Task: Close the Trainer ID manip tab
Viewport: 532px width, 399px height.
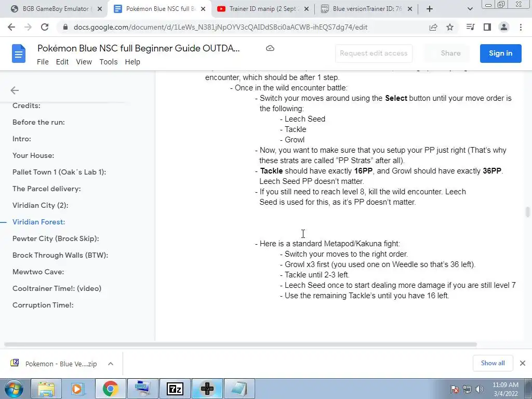Action: click(x=307, y=9)
